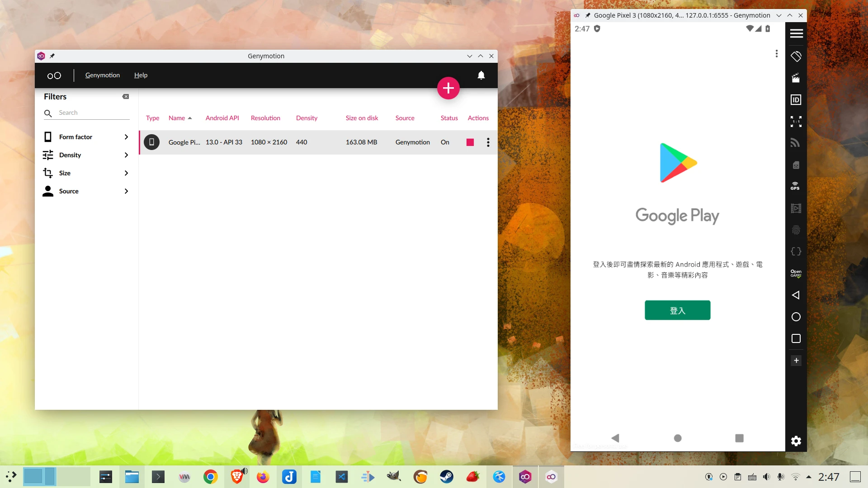Open emulator settings gear icon
Viewport: 868px width, 488px height.
point(796,441)
